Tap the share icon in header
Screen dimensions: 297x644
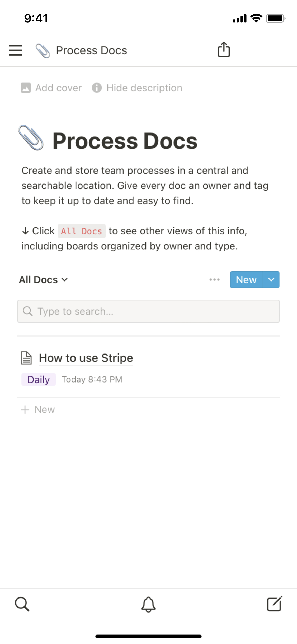click(224, 50)
